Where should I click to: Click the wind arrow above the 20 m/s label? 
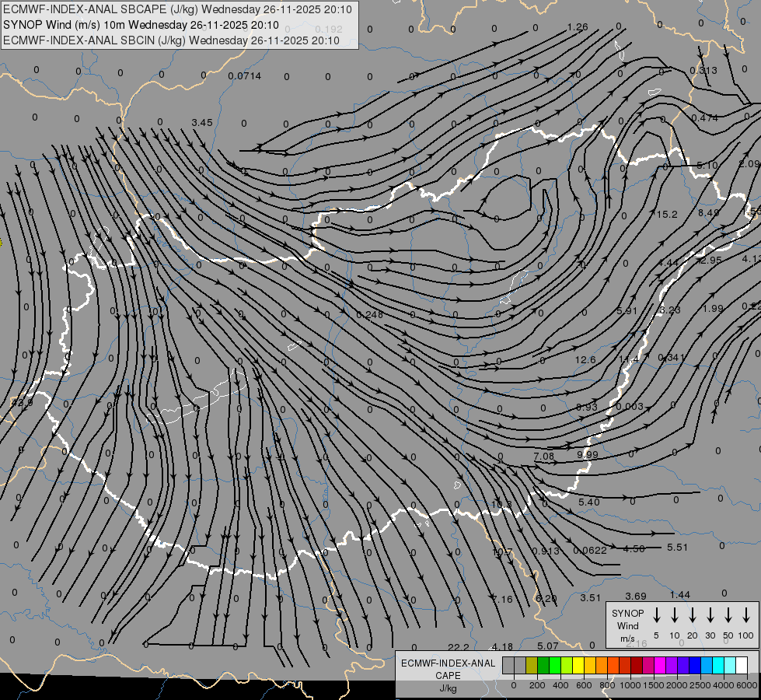(693, 615)
